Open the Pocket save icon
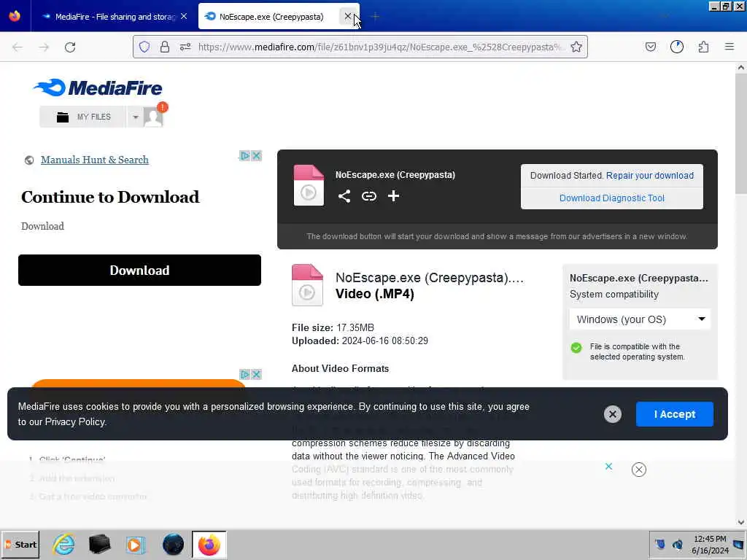 tap(650, 47)
